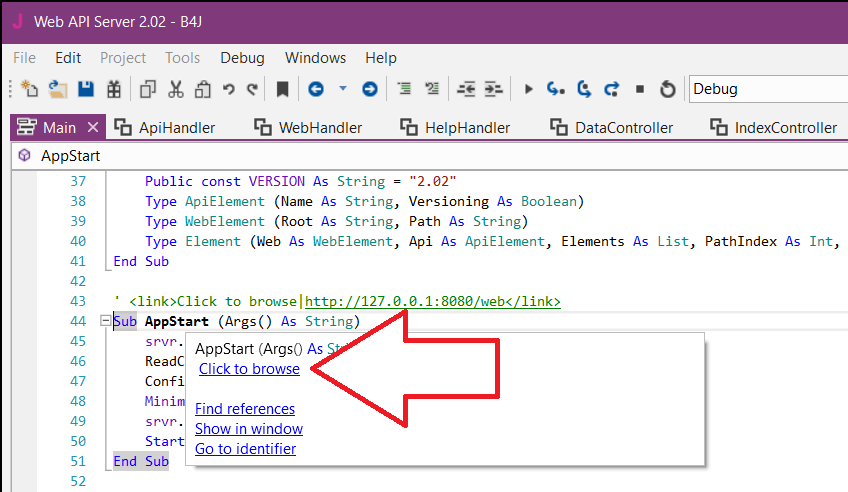Click the Cut scissors icon
848x492 pixels.
point(175,89)
